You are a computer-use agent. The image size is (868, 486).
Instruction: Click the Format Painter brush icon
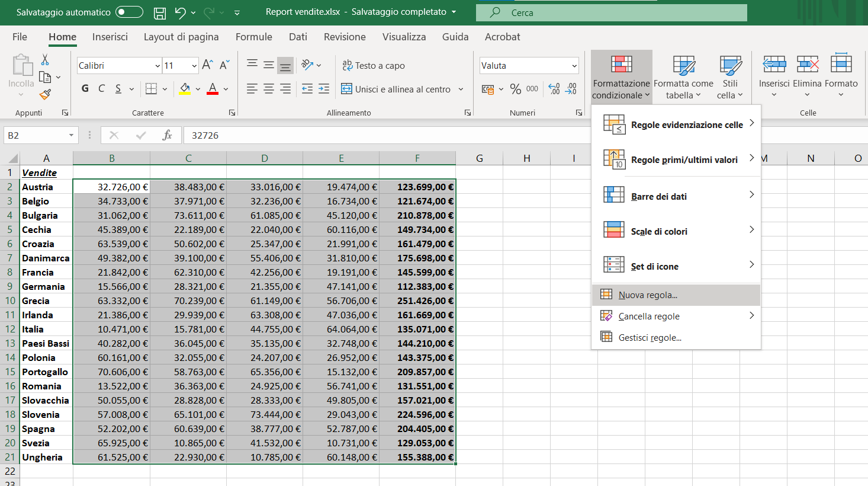pos(45,94)
